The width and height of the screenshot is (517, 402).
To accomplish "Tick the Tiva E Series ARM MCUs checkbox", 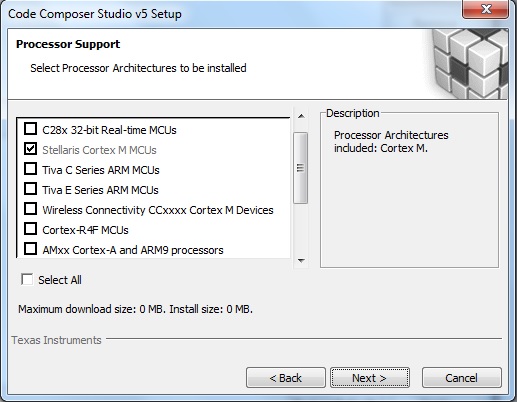I will click(x=30, y=189).
